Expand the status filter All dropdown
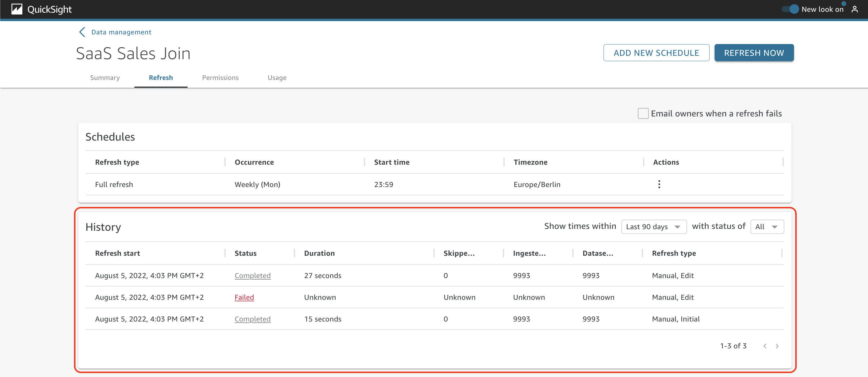The height and width of the screenshot is (377, 868). (767, 227)
